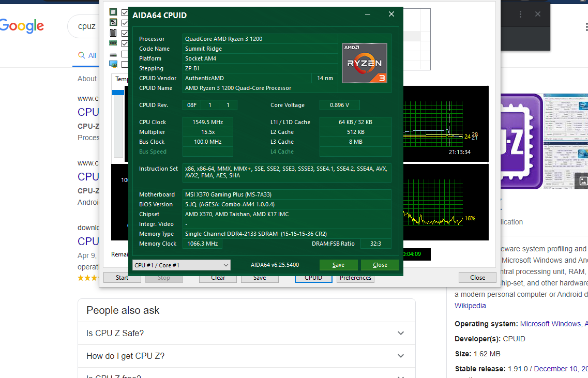Image resolution: width=588 pixels, height=378 pixels.
Task: Minimize the AIDA64 CPUID window
Action: [368, 14]
